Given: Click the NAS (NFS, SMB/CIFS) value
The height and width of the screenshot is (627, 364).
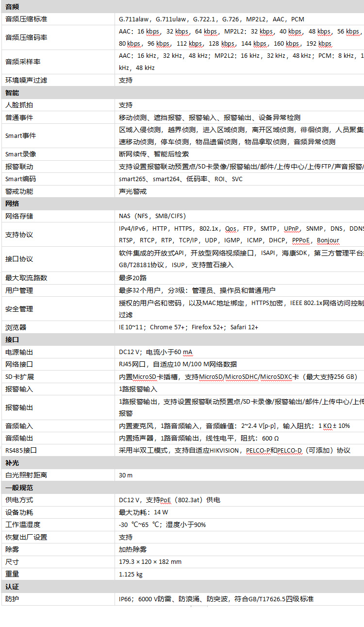Looking at the screenshot, I should (x=152, y=216).
